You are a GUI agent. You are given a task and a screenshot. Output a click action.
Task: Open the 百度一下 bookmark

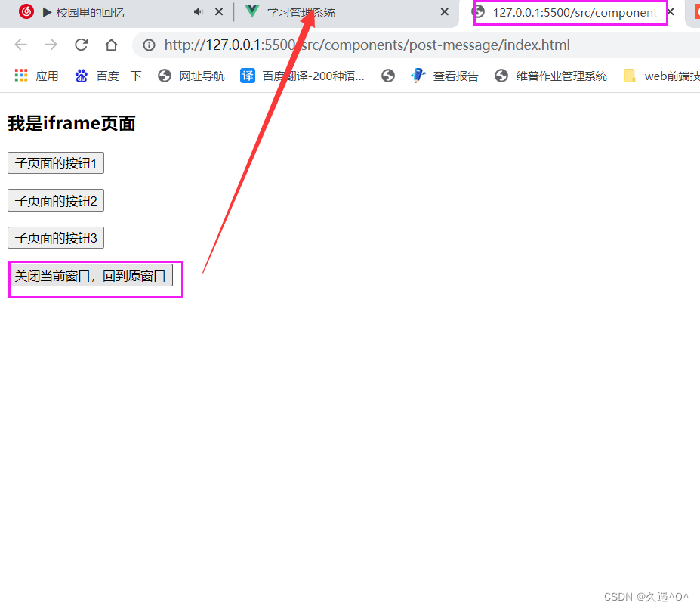click(x=108, y=75)
